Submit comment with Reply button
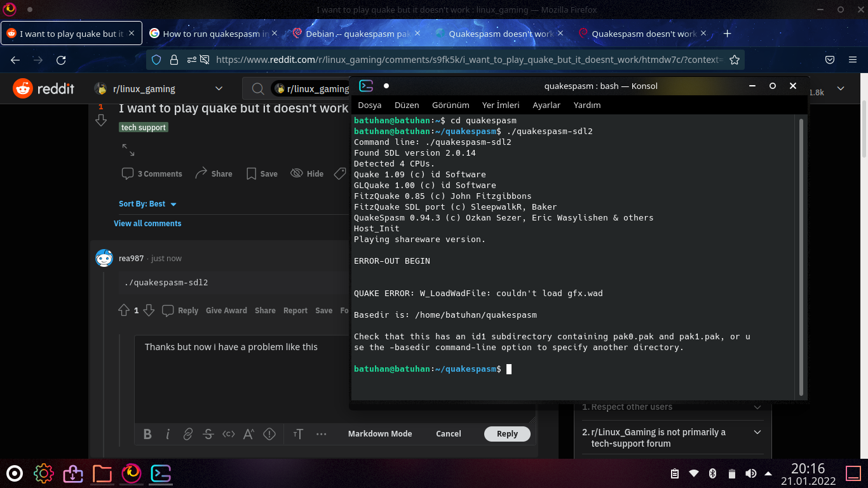Screen dimensions: 868x488 point(507,434)
